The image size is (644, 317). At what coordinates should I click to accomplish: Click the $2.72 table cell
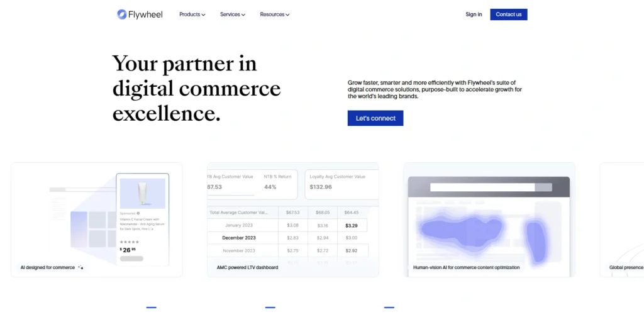pos(323,250)
